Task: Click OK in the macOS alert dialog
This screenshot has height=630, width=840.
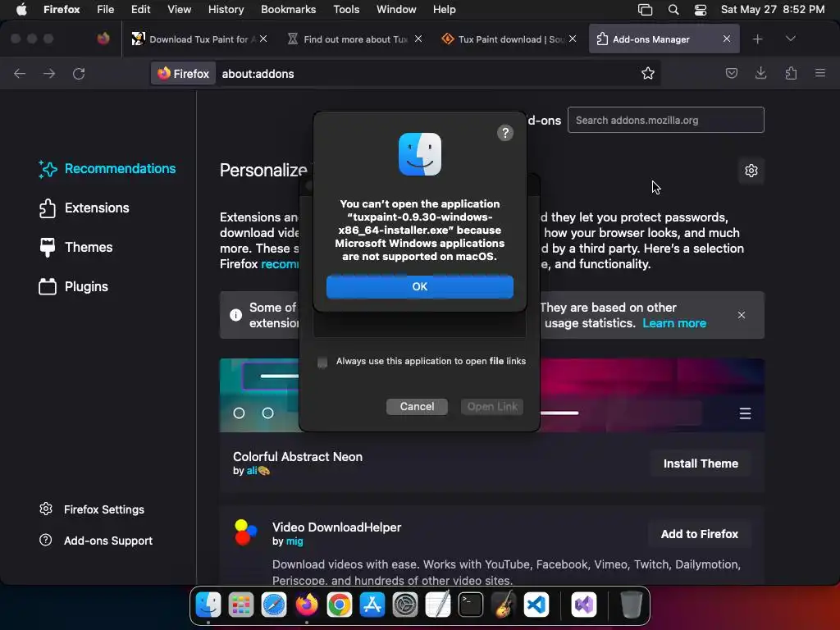Action: (x=419, y=286)
